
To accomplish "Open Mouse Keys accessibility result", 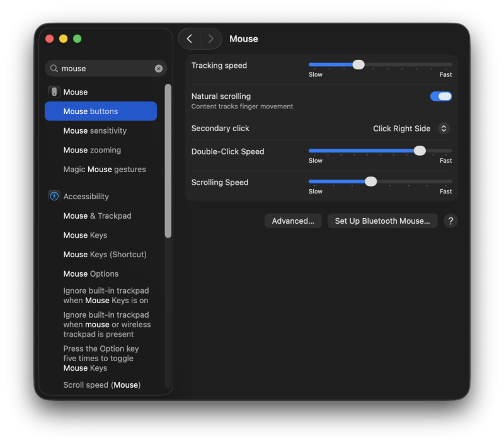I will pos(86,236).
